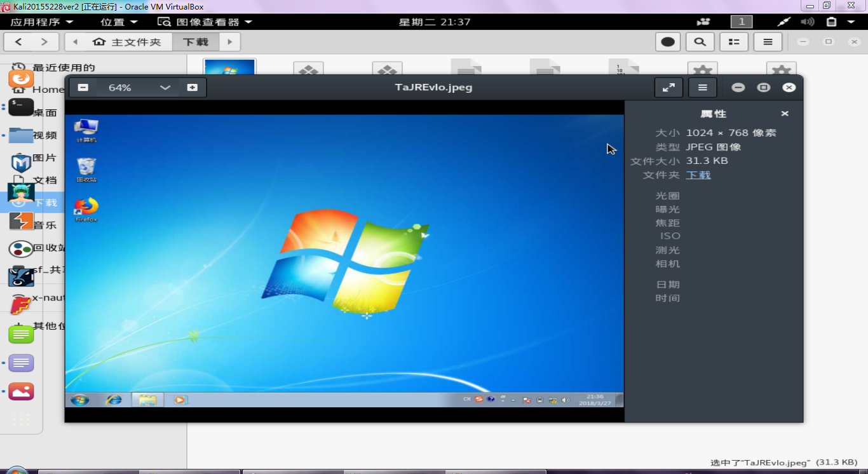Select 最近使用的 in the sidebar
This screenshot has height=474, width=868.
coord(63,68)
